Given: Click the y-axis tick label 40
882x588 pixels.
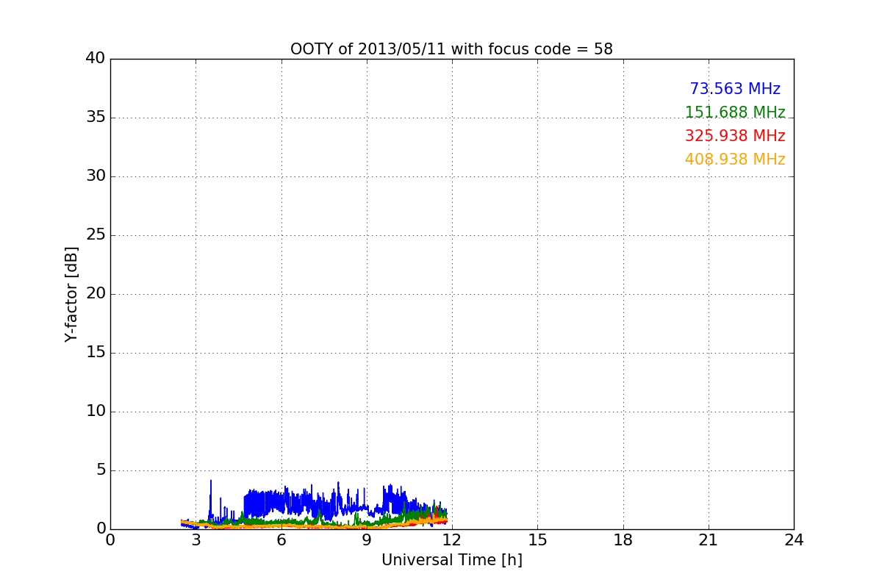Looking at the screenshot, I should point(96,59).
